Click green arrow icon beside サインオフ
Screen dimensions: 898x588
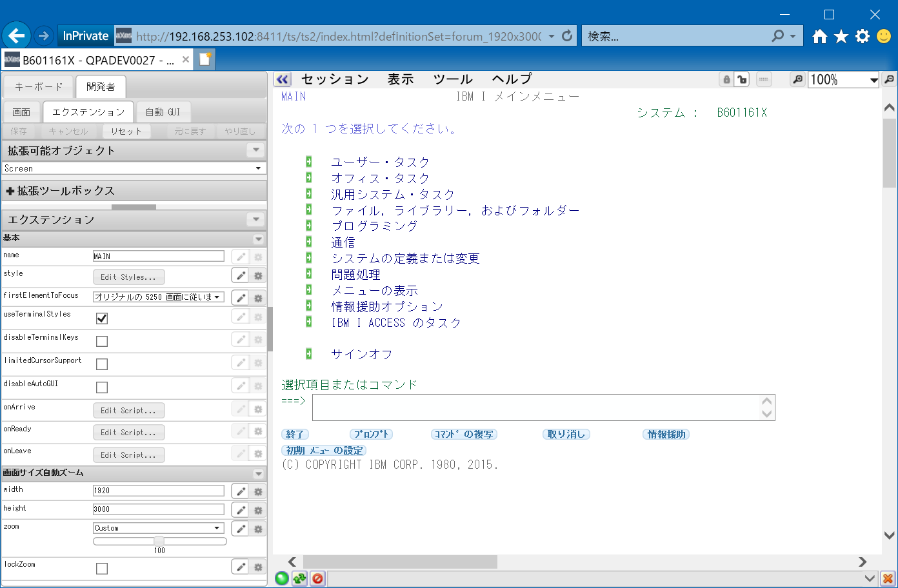coord(309,353)
